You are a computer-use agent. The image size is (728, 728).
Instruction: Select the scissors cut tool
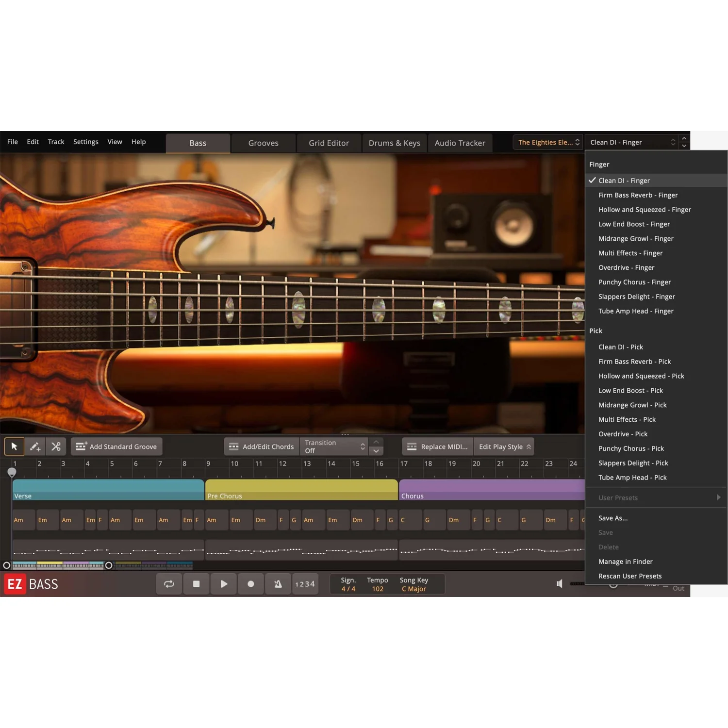pyautogui.click(x=56, y=447)
